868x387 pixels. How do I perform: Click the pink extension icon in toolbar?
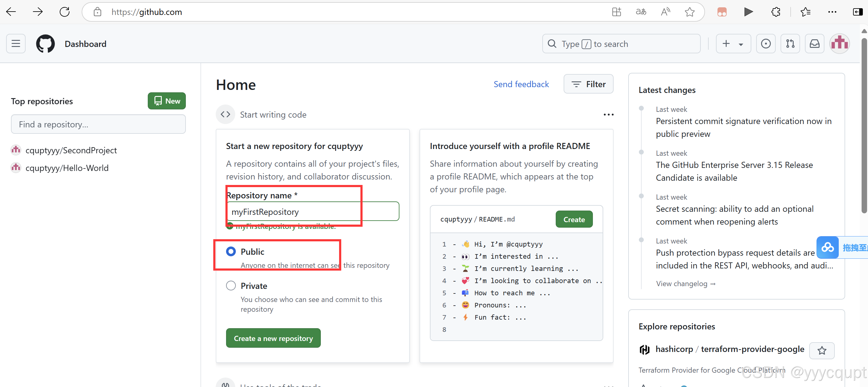(x=722, y=12)
